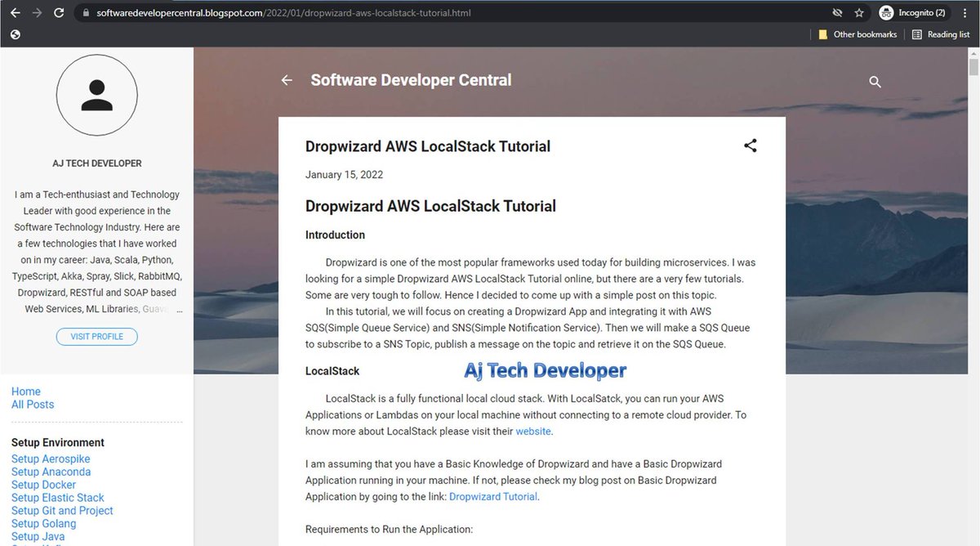This screenshot has height=546, width=980.
Task: View site information via the padlock
Action: [85, 13]
